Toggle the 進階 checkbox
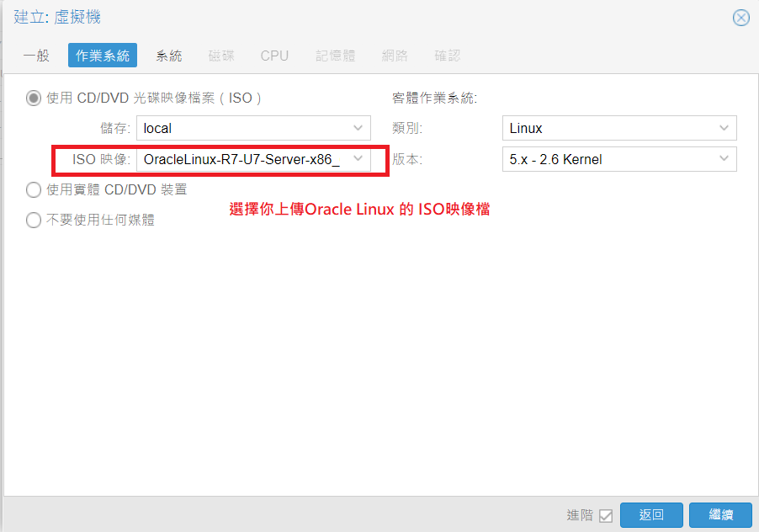Image resolution: width=759 pixels, height=532 pixels. tap(606, 515)
